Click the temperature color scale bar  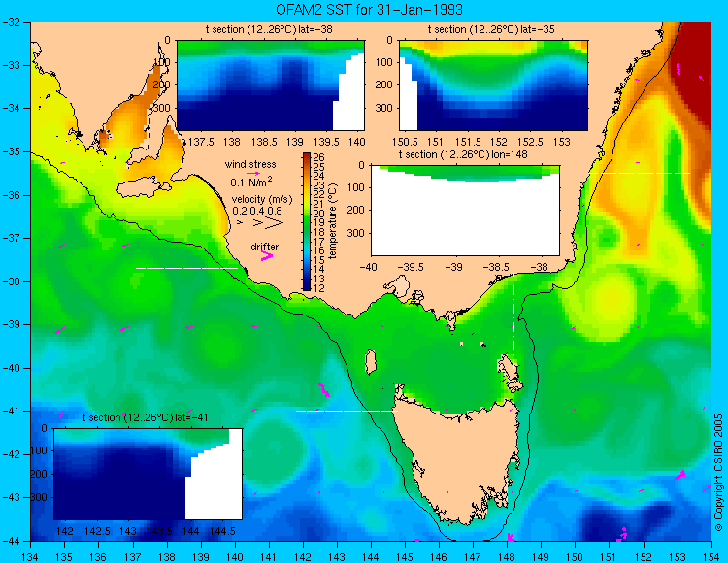click(x=307, y=221)
